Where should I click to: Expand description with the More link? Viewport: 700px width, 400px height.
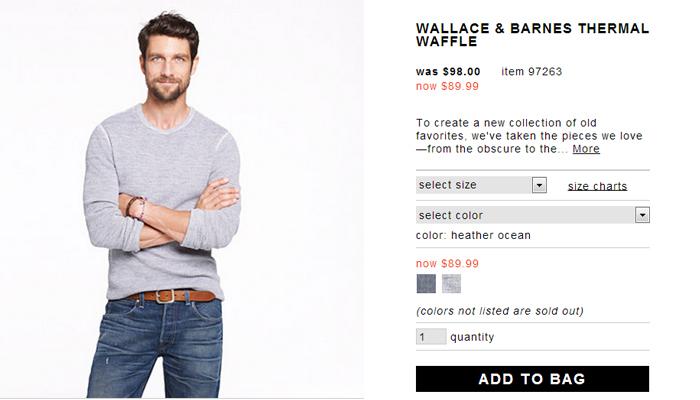586,149
